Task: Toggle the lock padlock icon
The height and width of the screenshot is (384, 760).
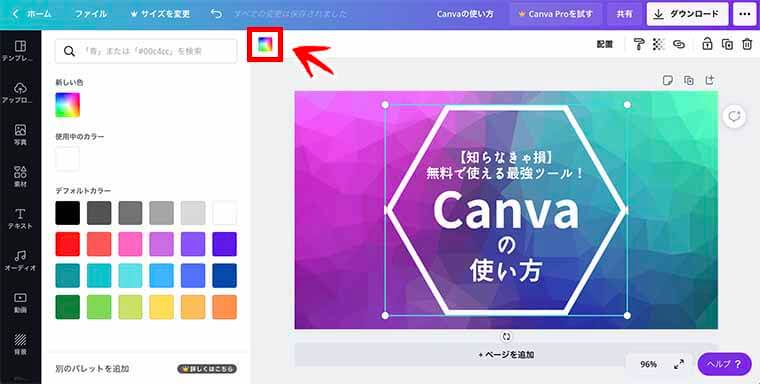Action: click(x=707, y=44)
